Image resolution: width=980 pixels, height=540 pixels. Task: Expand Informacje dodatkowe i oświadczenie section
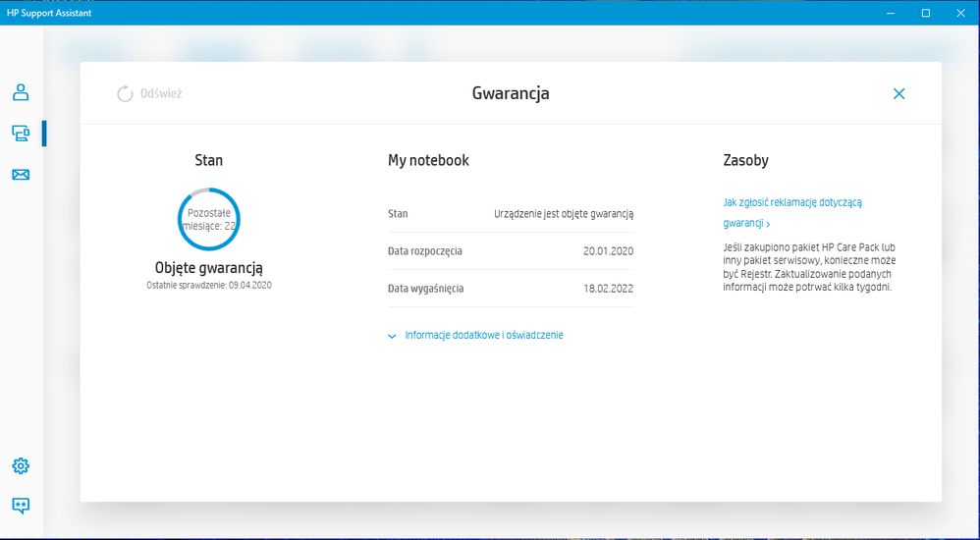(x=483, y=335)
